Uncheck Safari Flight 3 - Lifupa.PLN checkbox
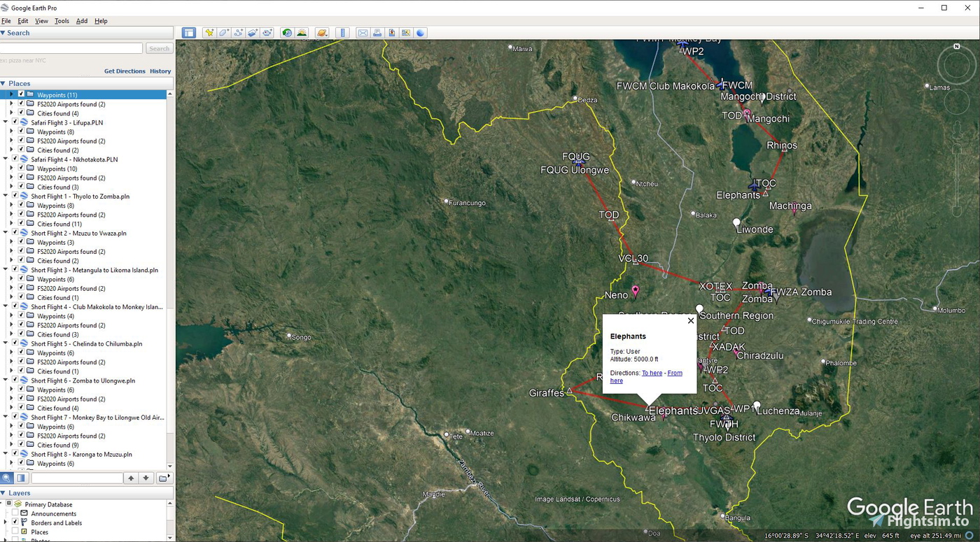Viewport: 980px width, 542px height. point(15,122)
